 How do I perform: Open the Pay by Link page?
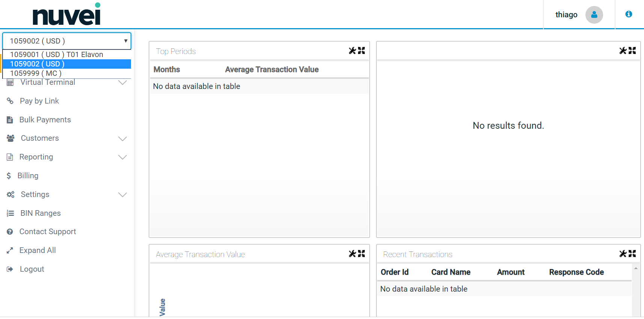[39, 101]
